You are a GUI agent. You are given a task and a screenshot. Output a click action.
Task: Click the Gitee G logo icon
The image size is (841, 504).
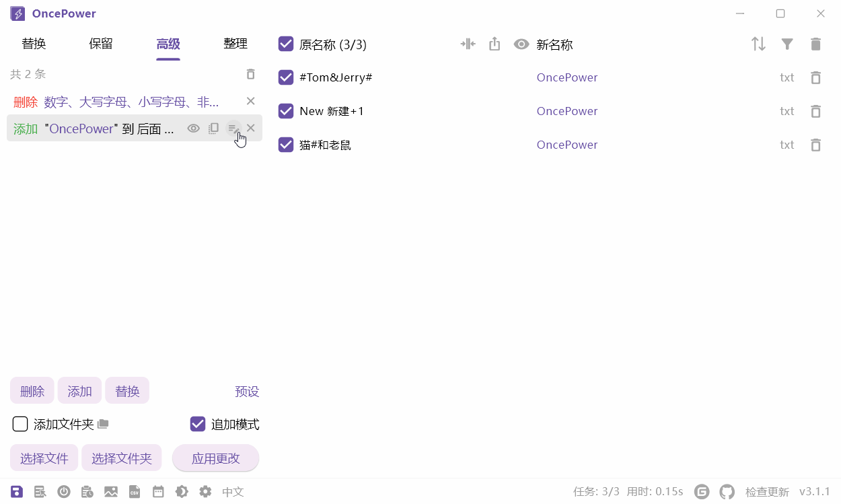tap(702, 492)
